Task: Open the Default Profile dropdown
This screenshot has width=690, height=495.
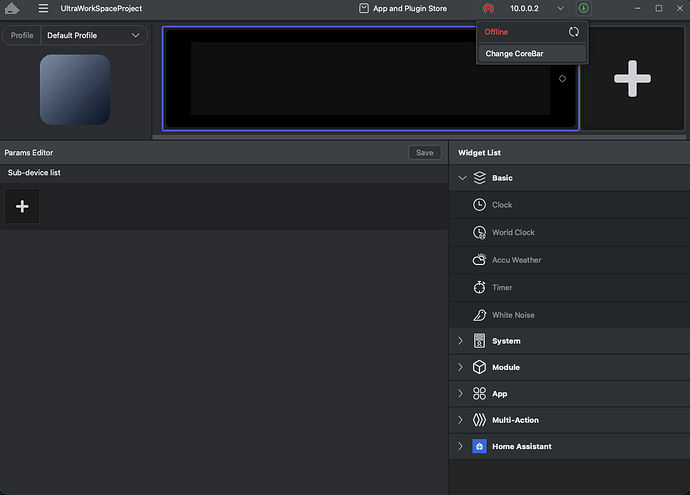Action: click(x=94, y=35)
